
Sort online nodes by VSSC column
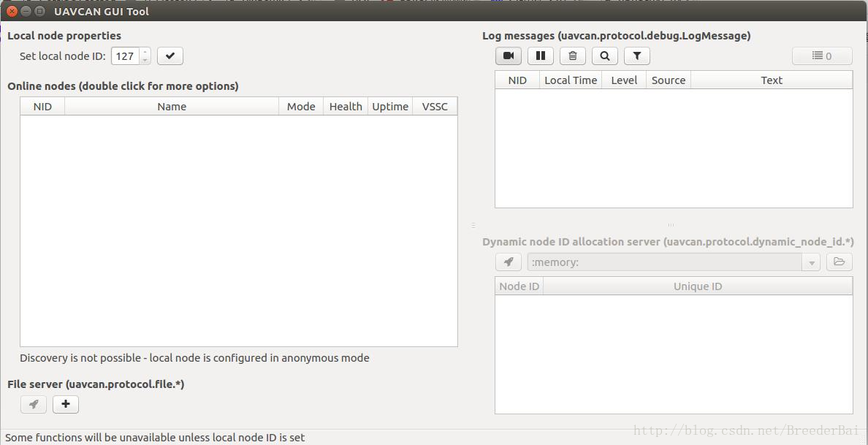click(435, 106)
